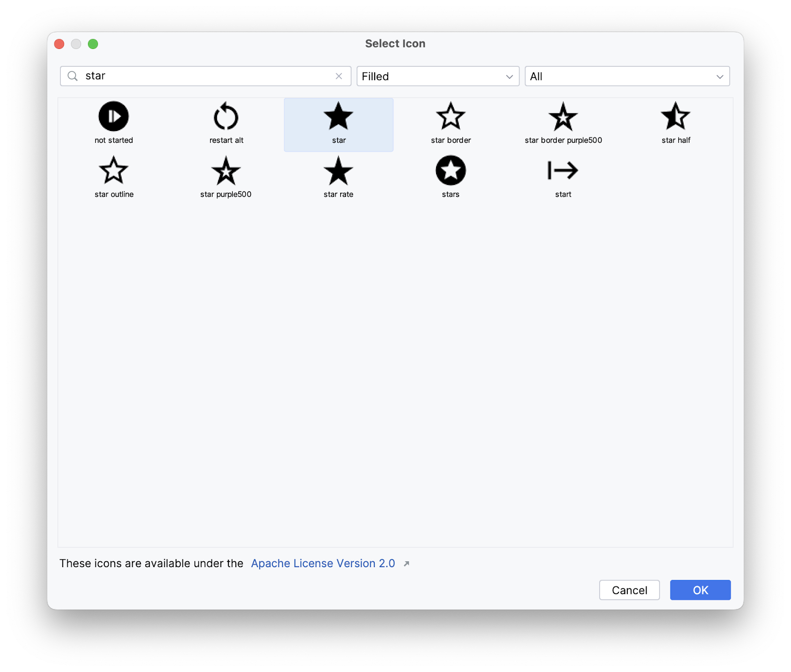Expand the All categories dropdown
This screenshot has height=672, width=791.
[627, 76]
